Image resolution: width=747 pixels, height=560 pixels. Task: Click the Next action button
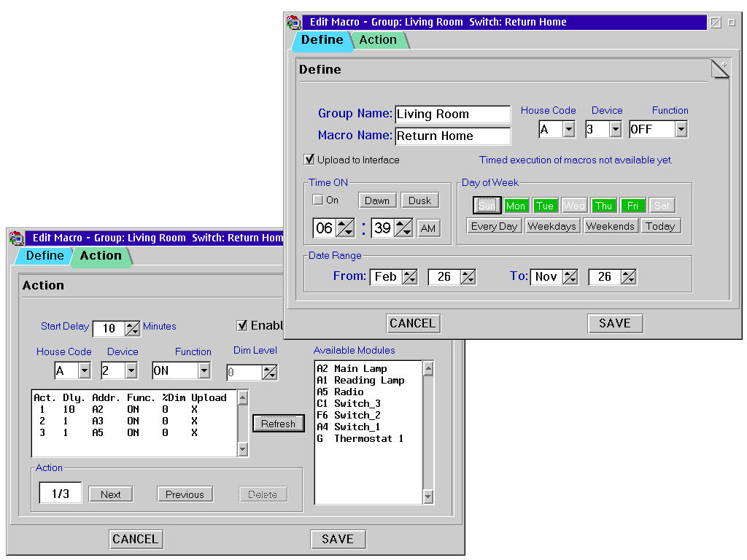tap(111, 494)
